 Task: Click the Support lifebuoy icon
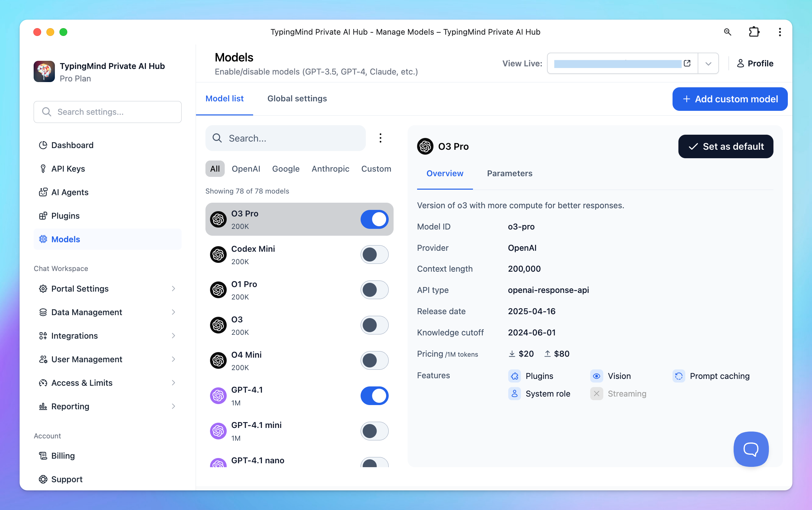click(x=43, y=479)
